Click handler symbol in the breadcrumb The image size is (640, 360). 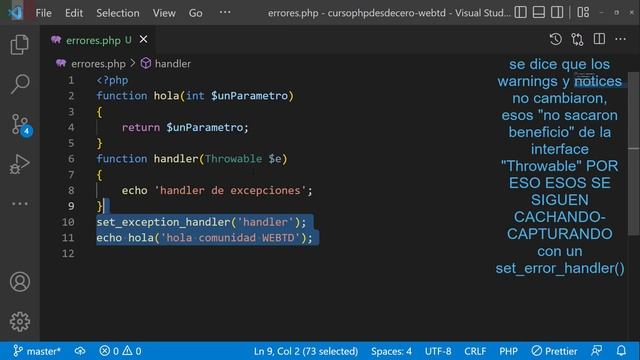(173, 64)
